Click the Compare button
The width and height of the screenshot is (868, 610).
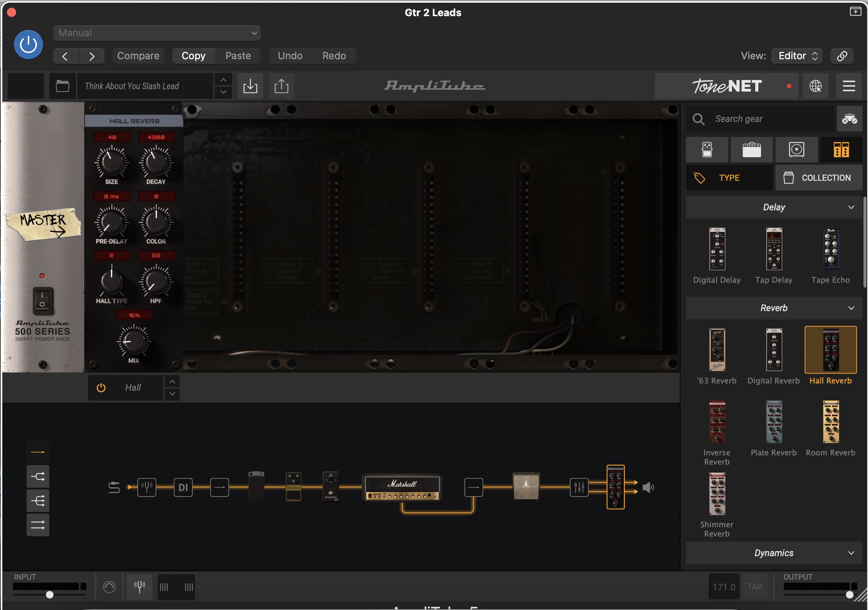pos(138,56)
